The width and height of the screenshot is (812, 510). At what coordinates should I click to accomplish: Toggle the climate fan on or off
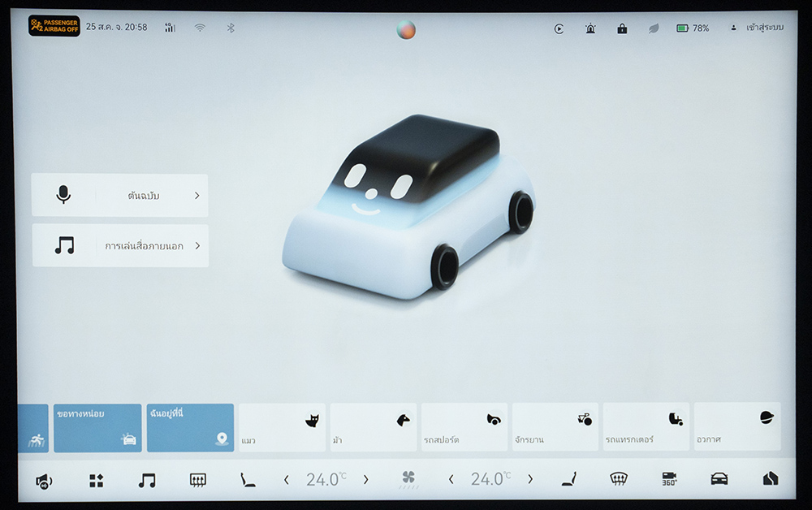coord(408,479)
